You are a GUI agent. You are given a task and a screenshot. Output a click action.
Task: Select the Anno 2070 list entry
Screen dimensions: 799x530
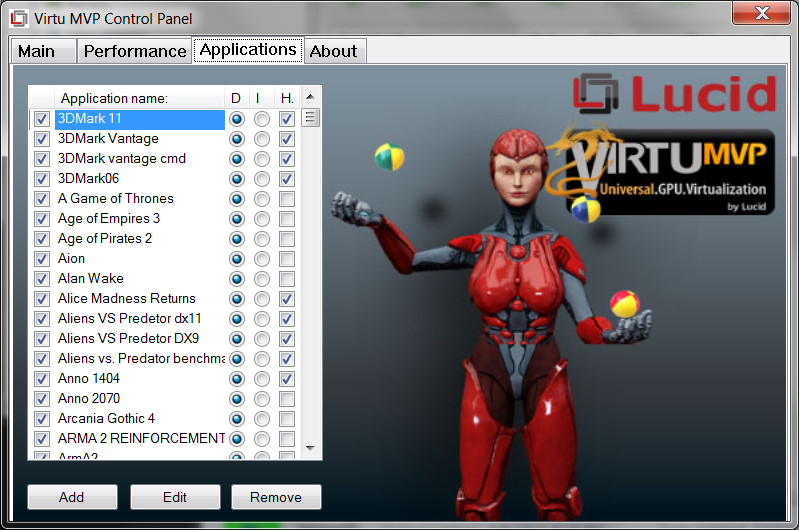(x=140, y=398)
